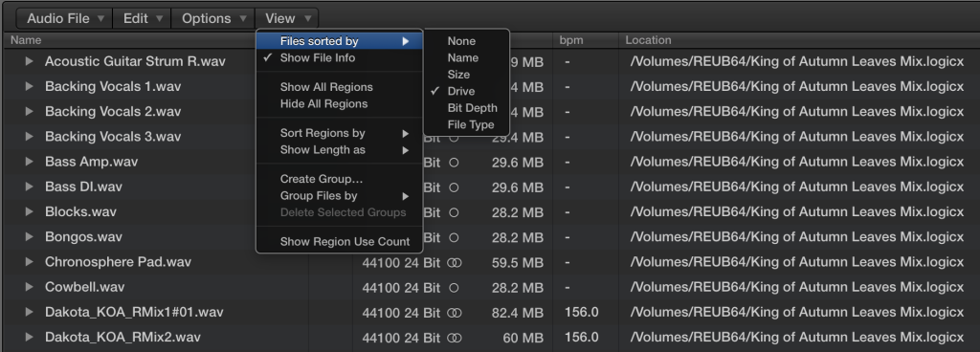
Task: Select Create Group… menu item
Action: coord(340,180)
